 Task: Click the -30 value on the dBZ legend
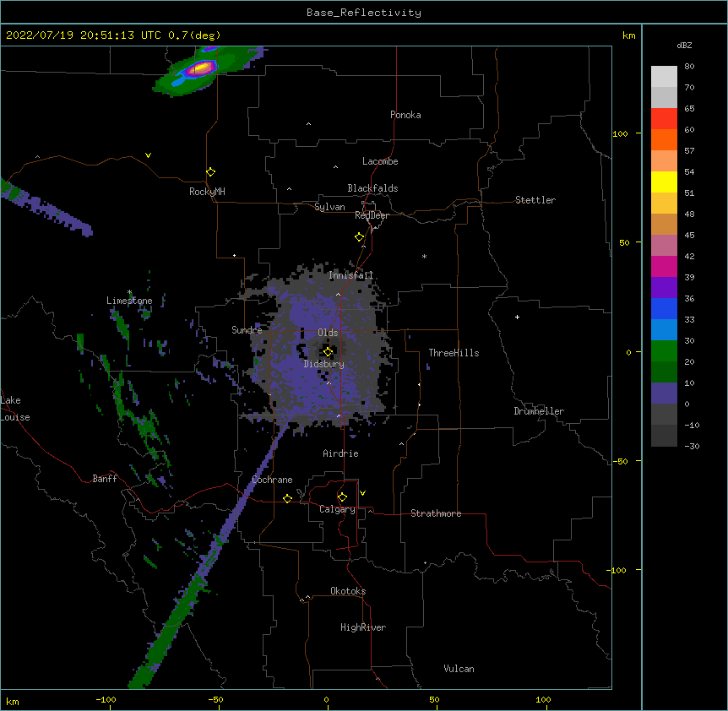click(x=692, y=447)
